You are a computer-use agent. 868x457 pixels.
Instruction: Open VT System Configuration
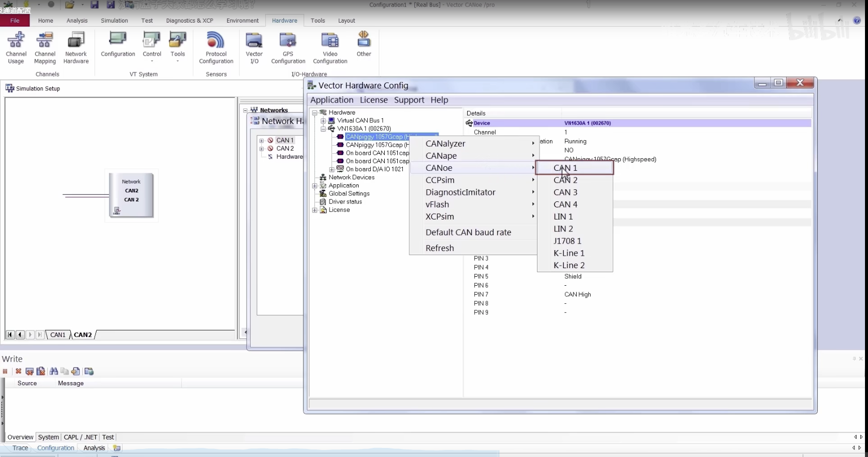(118, 44)
